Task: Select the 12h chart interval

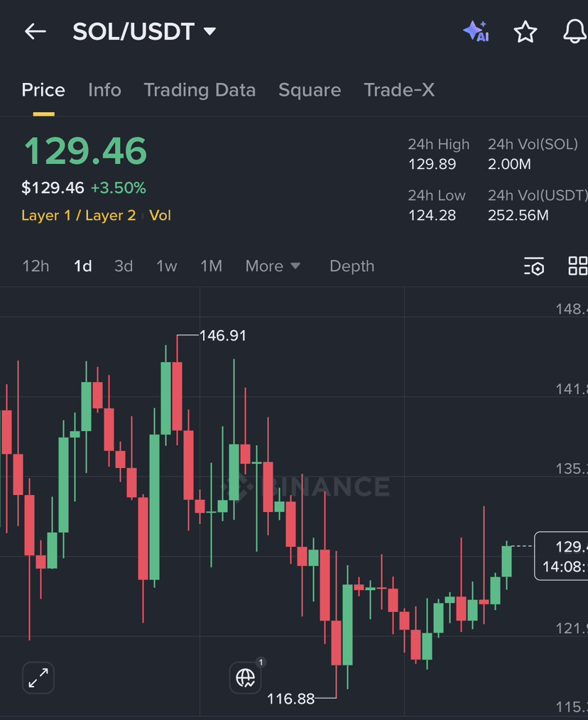Action: point(36,266)
